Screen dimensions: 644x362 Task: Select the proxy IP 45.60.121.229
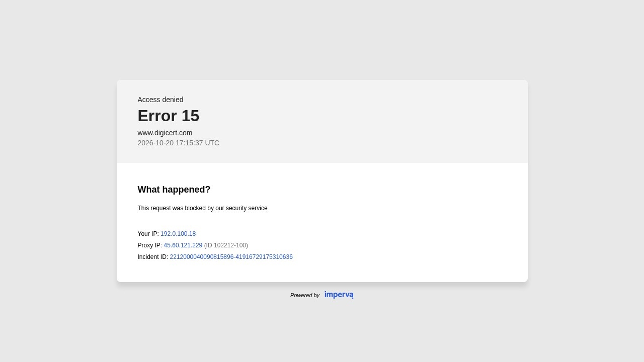[183, 245]
